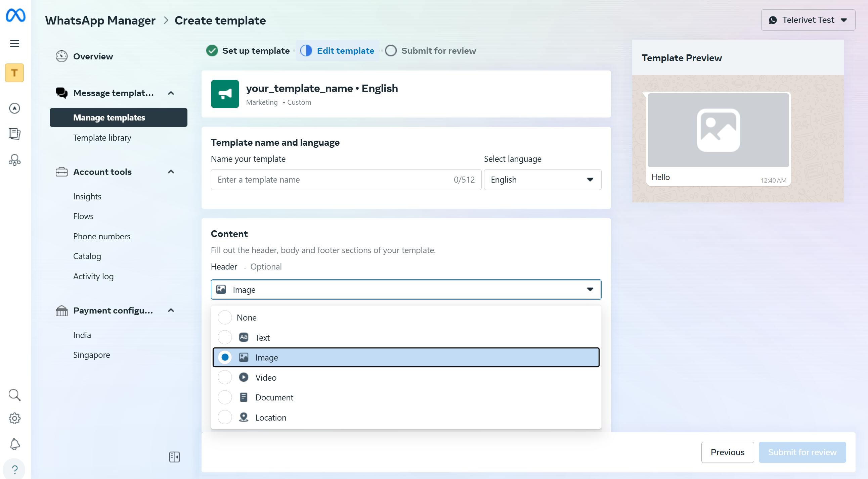Click the green checkmark on Set up template
Viewport: 868px width, 479px height.
pyautogui.click(x=212, y=50)
